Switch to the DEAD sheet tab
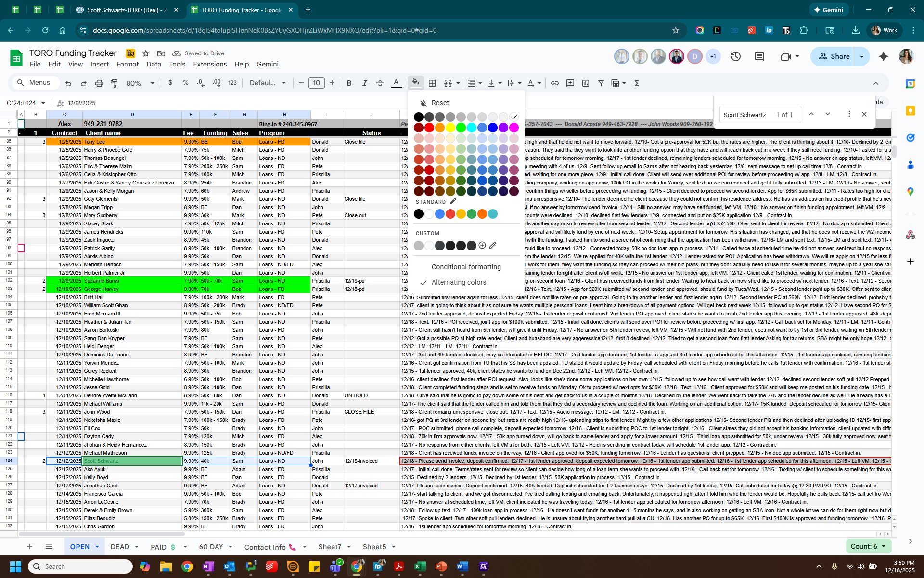924x578 pixels. 120,547
